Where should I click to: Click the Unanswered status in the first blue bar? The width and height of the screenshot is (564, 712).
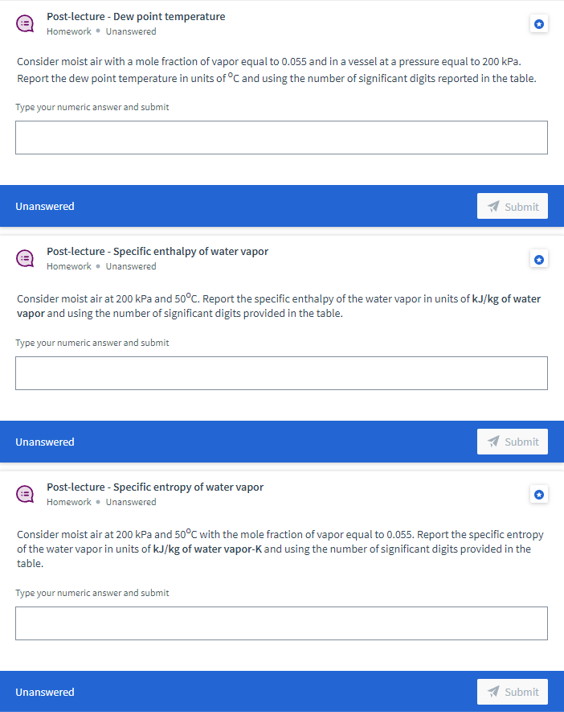45,206
